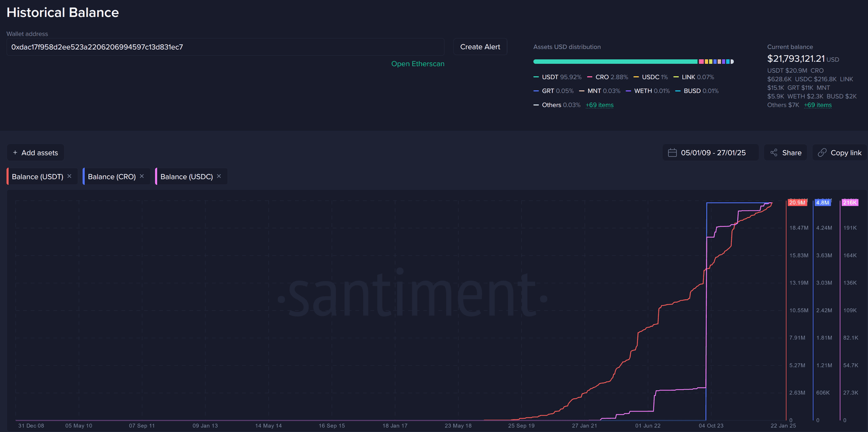The image size is (868, 432).
Task: Select the Balance (CRO) metric chip
Action: pos(111,177)
